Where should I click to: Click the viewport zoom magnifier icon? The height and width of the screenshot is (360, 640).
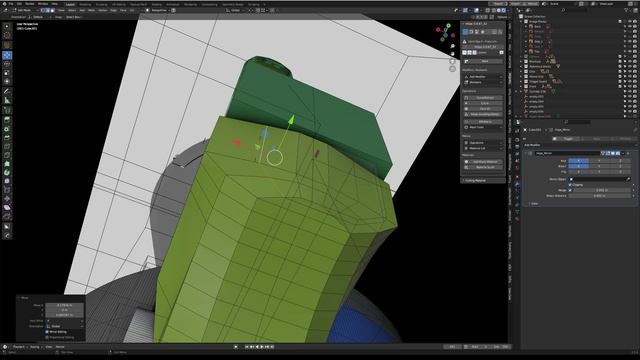pos(452,47)
